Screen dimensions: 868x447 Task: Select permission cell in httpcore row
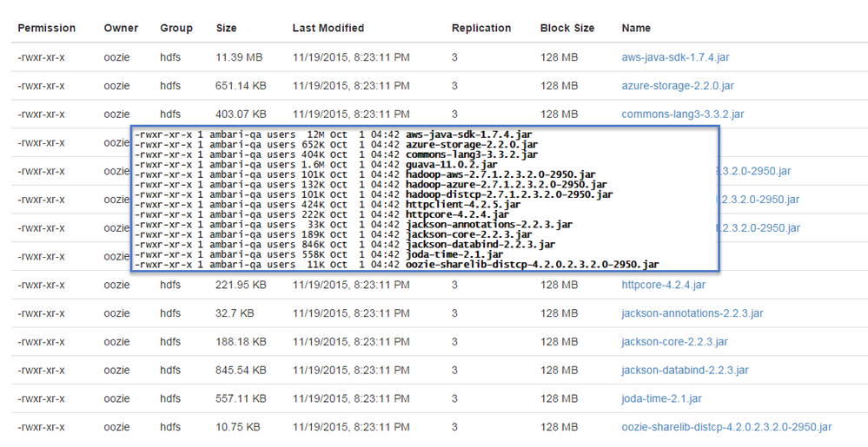(41, 285)
